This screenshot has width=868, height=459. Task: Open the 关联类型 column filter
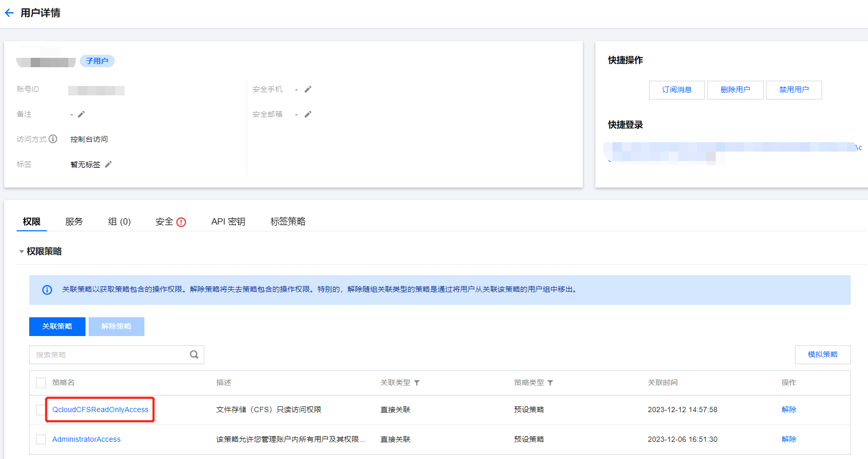(417, 383)
